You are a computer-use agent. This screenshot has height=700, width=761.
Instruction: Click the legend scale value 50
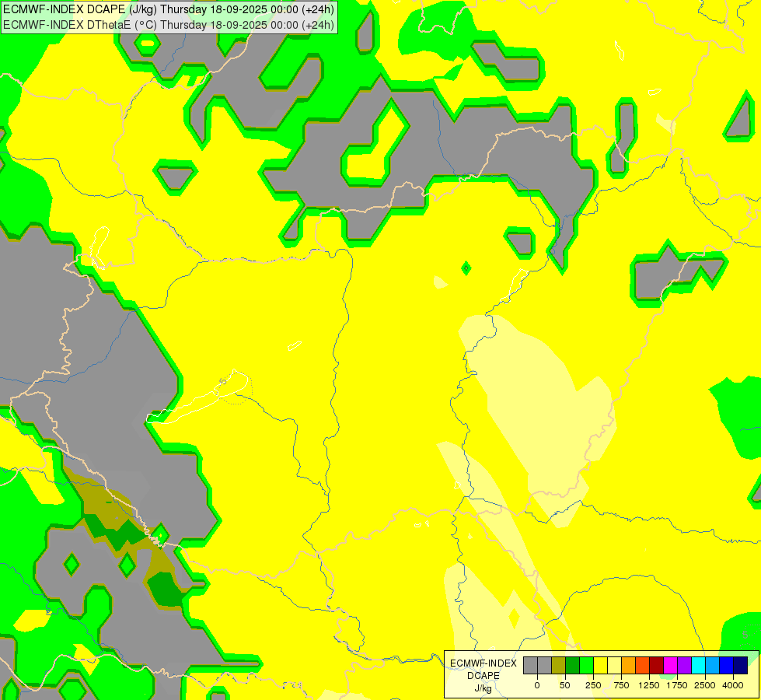(565, 685)
